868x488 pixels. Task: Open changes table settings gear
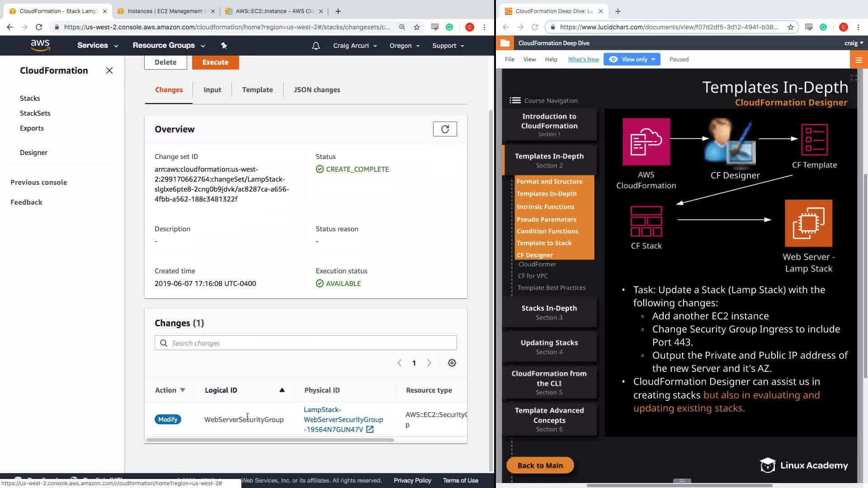[x=452, y=363]
